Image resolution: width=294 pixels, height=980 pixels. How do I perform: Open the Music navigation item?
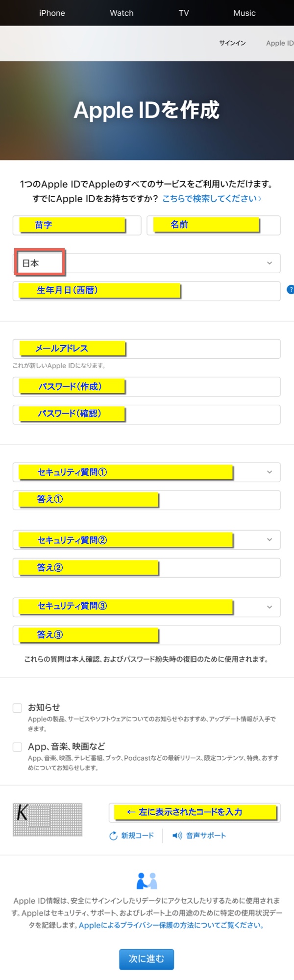click(245, 13)
